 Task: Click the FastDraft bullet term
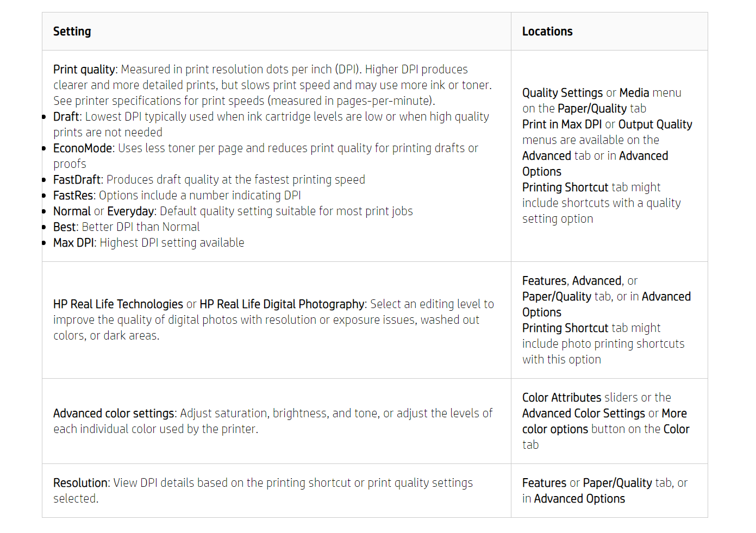[x=77, y=180]
